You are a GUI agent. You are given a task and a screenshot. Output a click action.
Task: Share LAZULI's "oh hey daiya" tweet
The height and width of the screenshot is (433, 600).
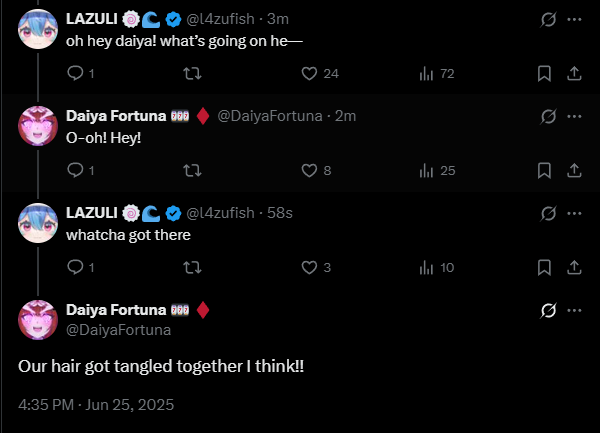574,73
